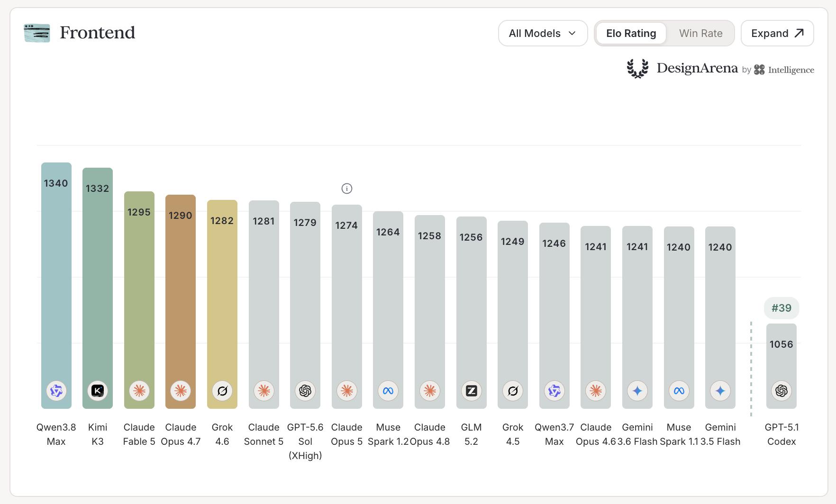This screenshot has width=836, height=504.
Task: Click the Qwen3.8 Max logo icon
Action: coord(56,391)
